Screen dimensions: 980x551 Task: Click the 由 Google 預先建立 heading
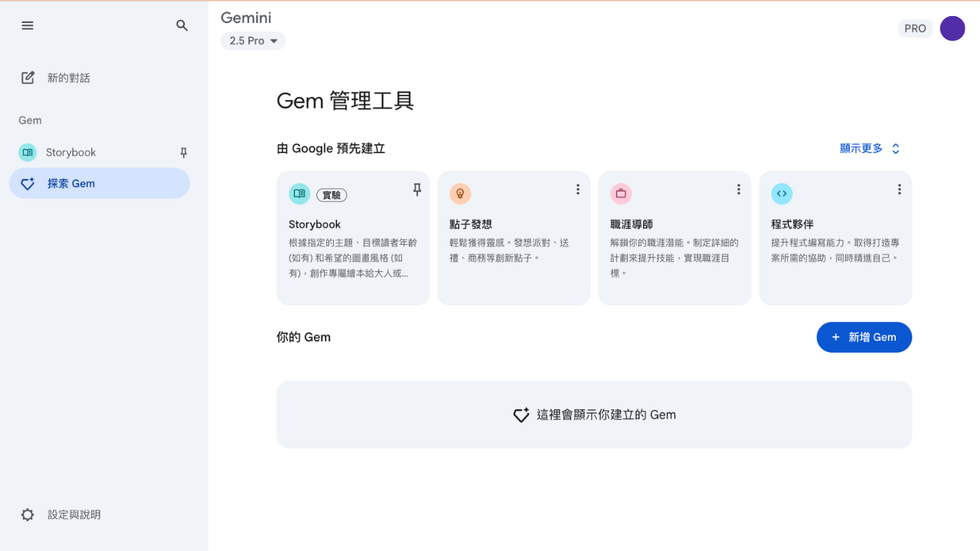[x=331, y=148]
